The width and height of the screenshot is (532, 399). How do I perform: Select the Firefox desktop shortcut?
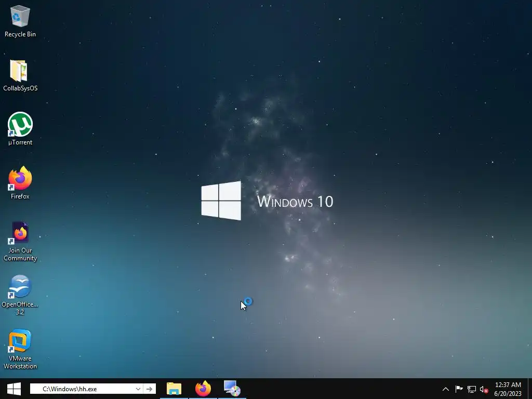click(x=20, y=183)
